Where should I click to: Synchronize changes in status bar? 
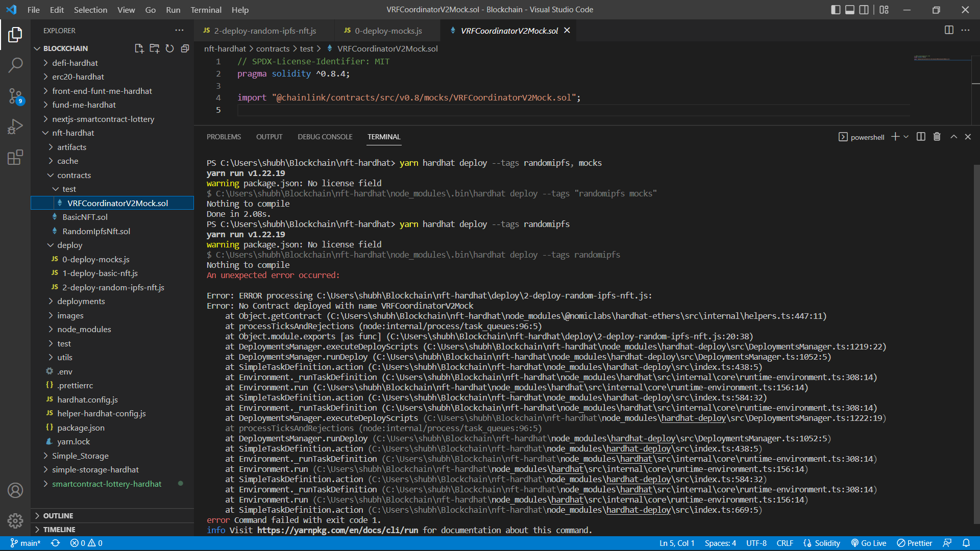[x=55, y=543]
